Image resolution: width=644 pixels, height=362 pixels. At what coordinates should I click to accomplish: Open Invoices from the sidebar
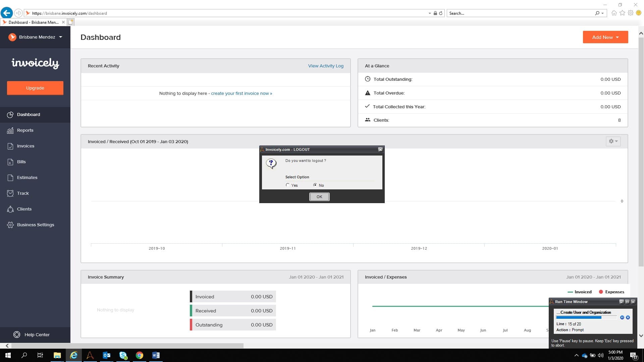point(35,146)
